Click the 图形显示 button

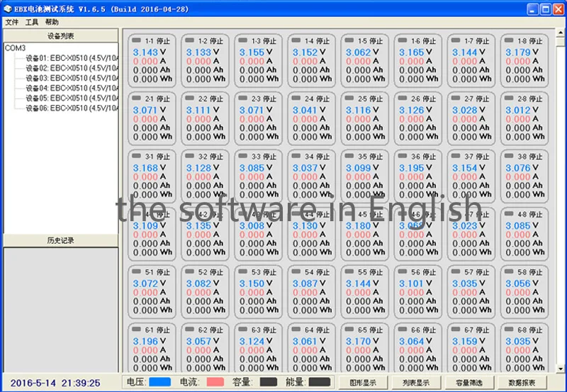pyautogui.click(x=363, y=383)
